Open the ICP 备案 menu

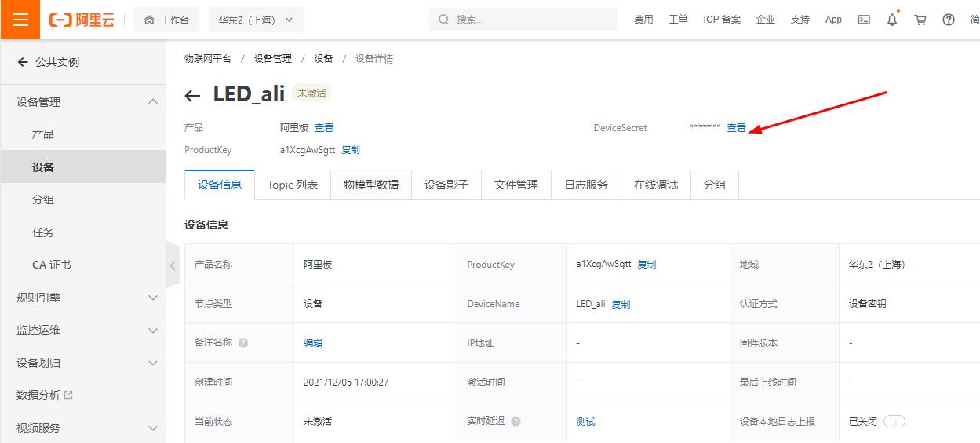(x=722, y=20)
